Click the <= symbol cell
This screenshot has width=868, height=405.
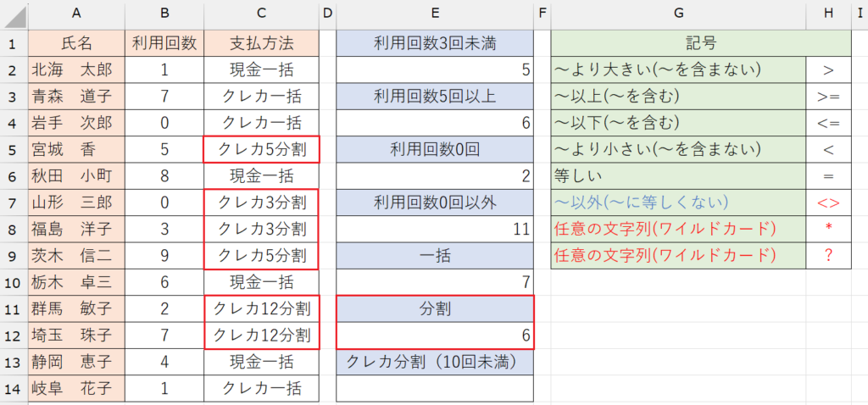point(828,123)
